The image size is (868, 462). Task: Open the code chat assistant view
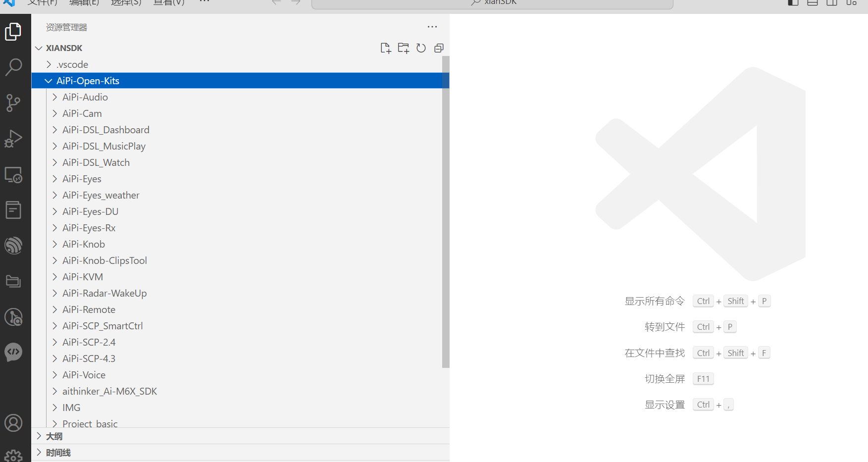pos(13,352)
